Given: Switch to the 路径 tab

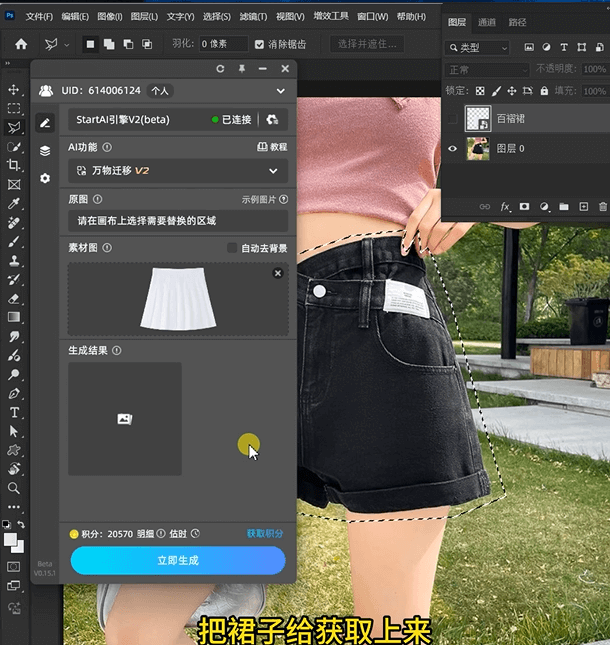Looking at the screenshot, I should pos(517,22).
